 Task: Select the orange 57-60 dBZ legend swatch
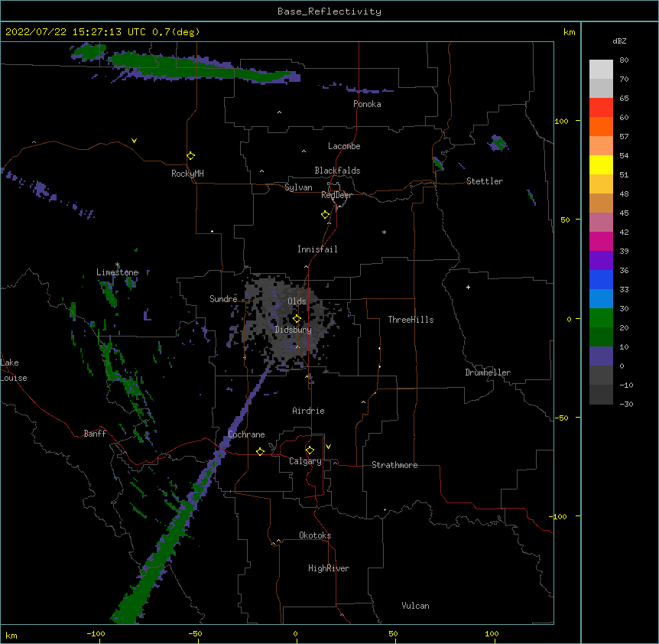(601, 126)
